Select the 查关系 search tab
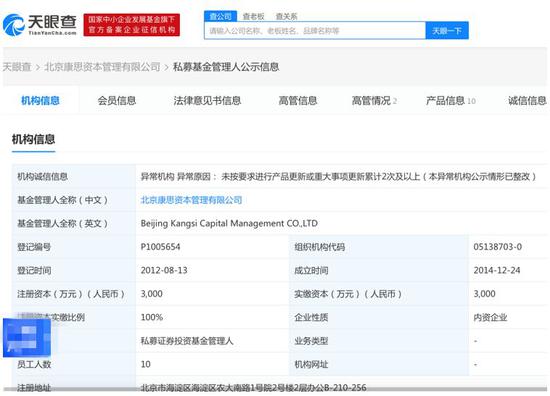 point(286,16)
